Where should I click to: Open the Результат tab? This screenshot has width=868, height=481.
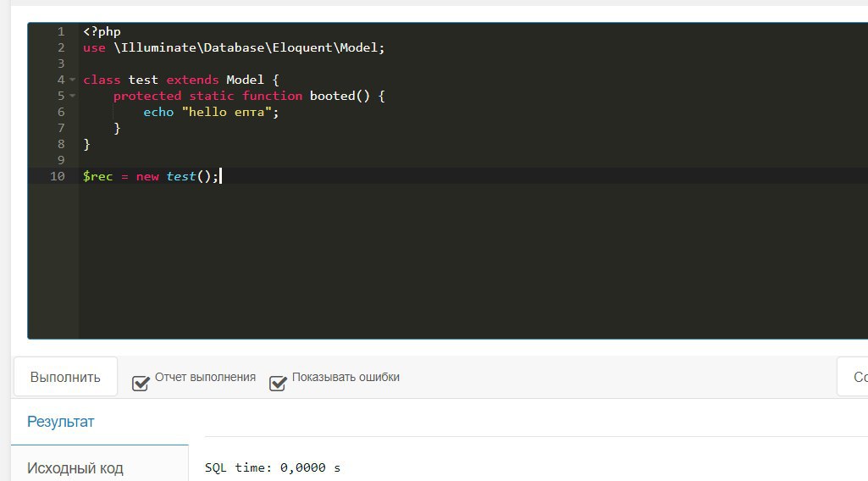click(61, 422)
